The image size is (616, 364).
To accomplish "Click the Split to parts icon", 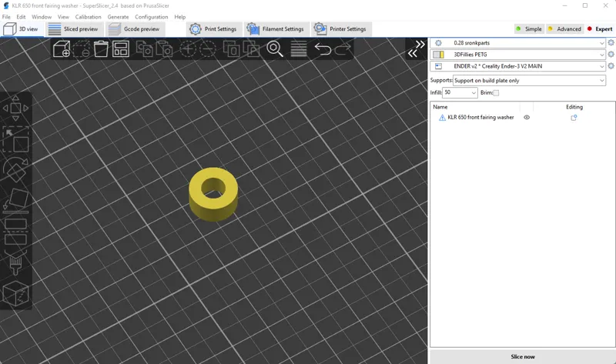I will (x=251, y=49).
